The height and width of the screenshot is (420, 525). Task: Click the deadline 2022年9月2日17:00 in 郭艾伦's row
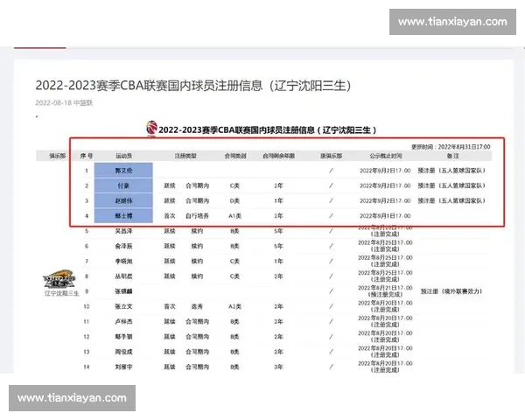[385, 171]
